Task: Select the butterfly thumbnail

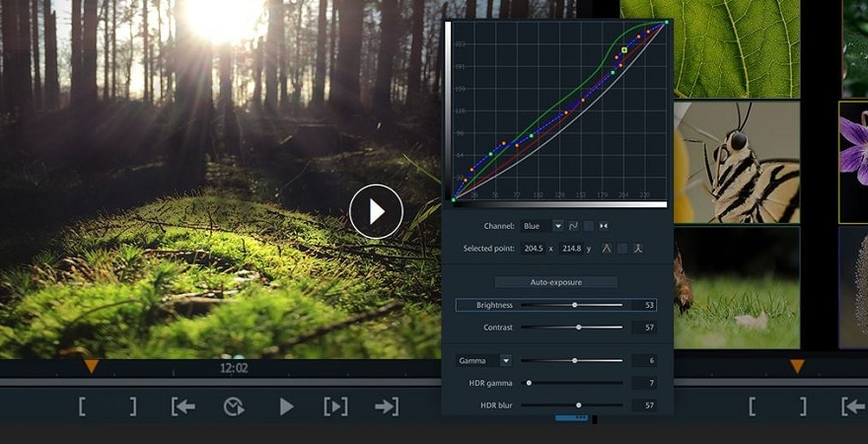Action: pyautogui.click(x=737, y=163)
